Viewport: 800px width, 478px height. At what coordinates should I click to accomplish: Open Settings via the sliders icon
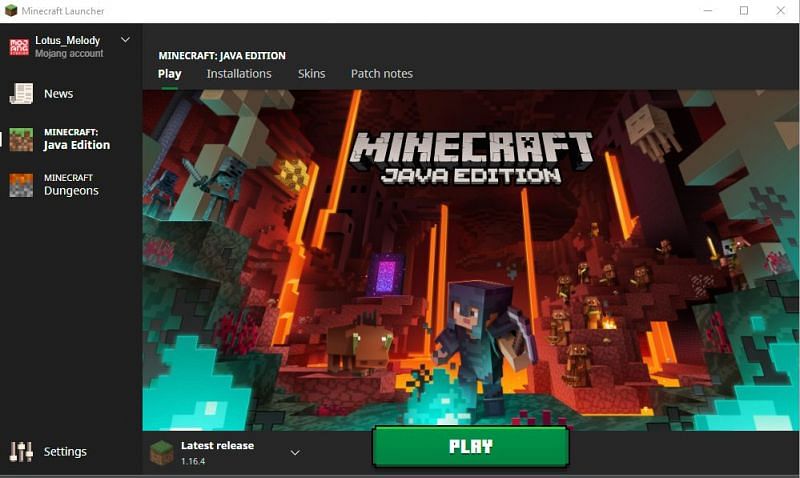[x=21, y=451]
